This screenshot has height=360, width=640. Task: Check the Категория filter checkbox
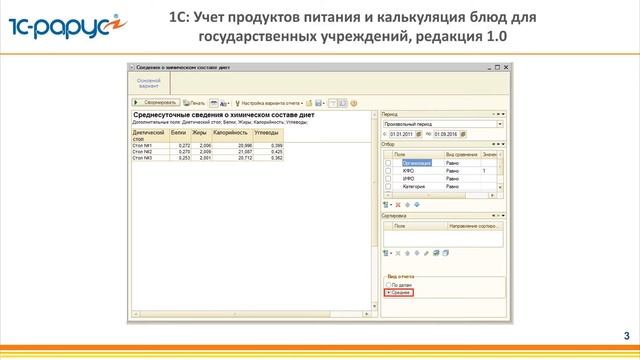pos(388,186)
